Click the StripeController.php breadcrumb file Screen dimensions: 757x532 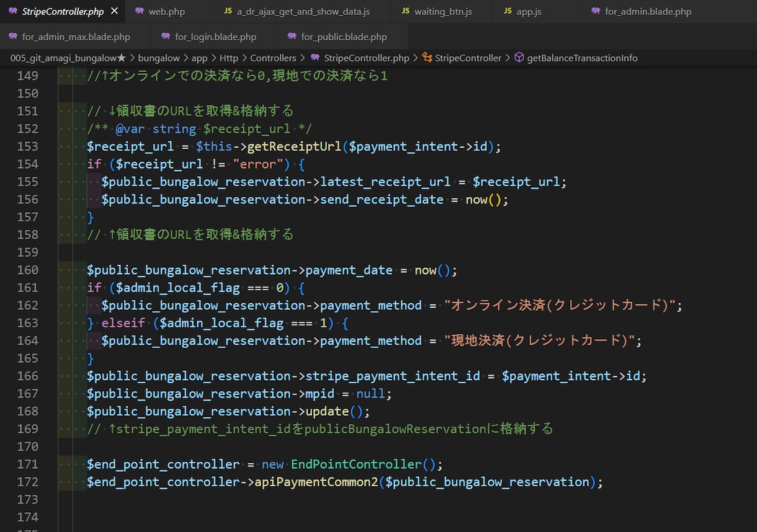367,58
